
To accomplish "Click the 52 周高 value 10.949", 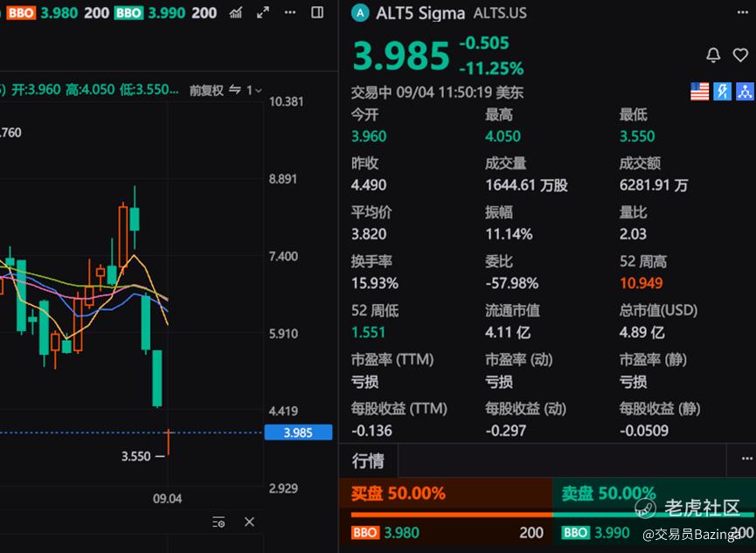I will (x=642, y=284).
